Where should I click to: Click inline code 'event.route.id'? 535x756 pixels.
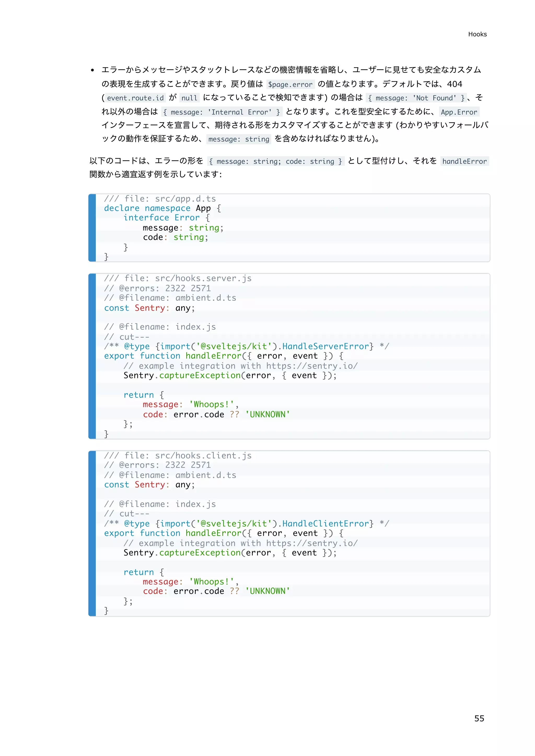click(135, 98)
